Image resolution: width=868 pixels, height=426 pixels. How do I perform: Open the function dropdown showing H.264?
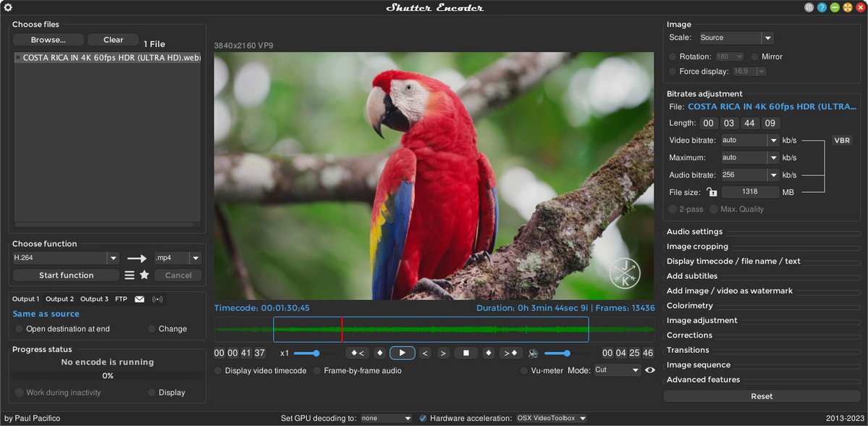click(65, 258)
